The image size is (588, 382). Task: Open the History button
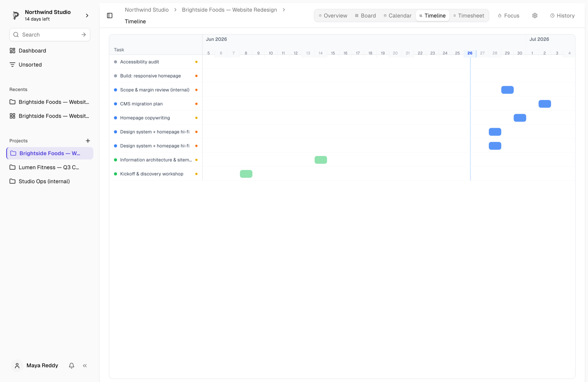(562, 16)
